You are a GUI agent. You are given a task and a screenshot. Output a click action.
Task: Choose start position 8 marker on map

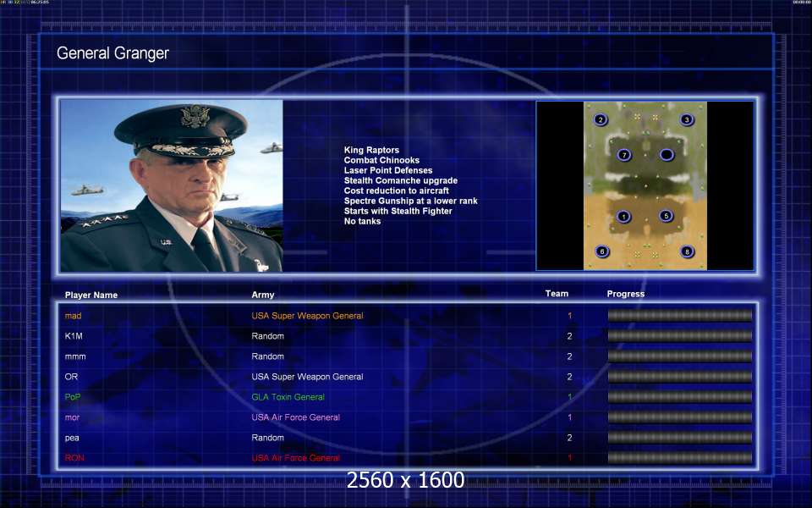687,251
